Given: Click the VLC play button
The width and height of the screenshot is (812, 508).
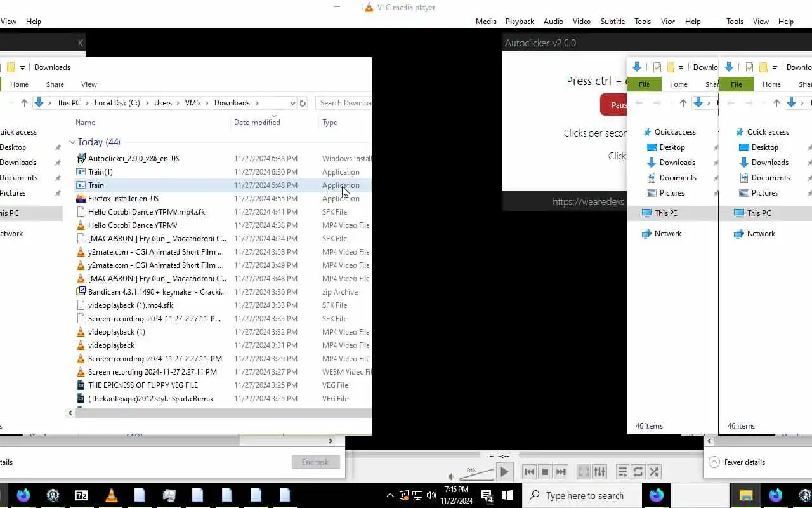Looking at the screenshot, I should coord(504,472).
